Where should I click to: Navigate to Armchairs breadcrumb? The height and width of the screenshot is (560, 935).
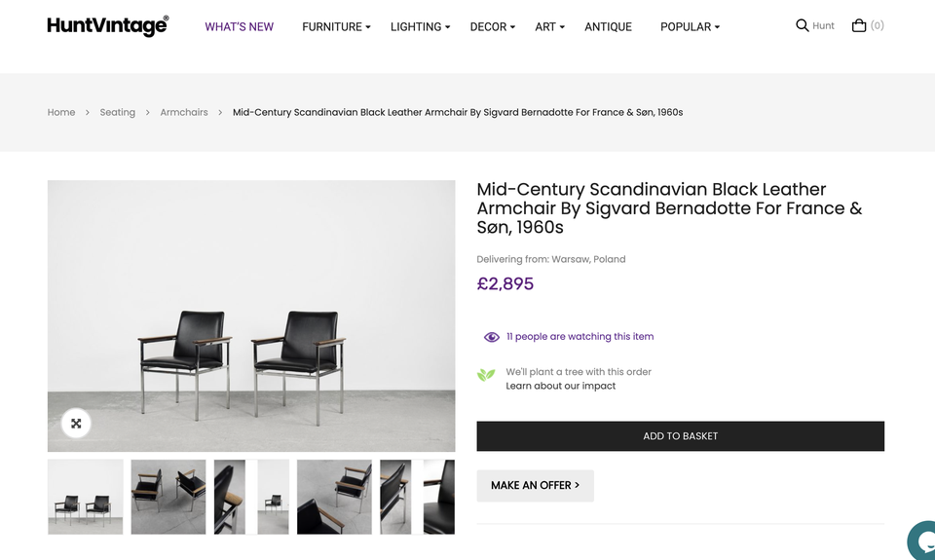click(184, 112)
